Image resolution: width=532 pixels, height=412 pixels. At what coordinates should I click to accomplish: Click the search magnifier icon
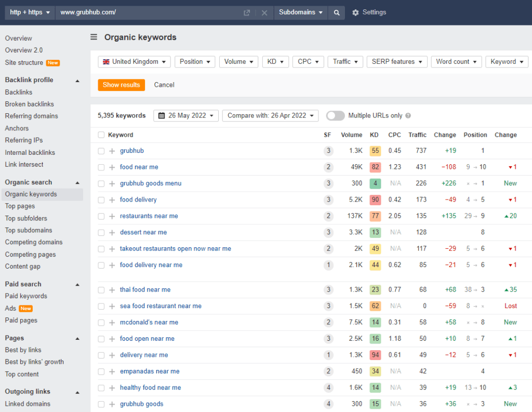337,12
